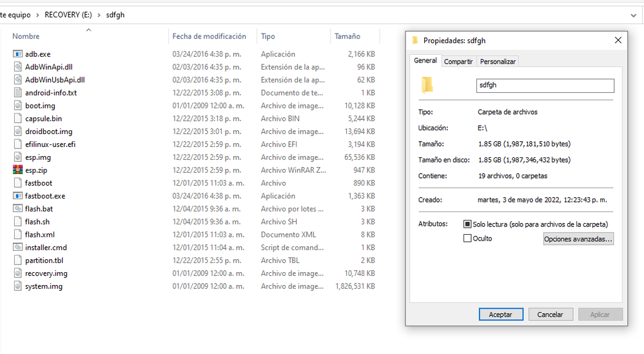The image size is (644, 354).
Task: Click the adb.exe application icon
Action: click(x=17, y=54)
